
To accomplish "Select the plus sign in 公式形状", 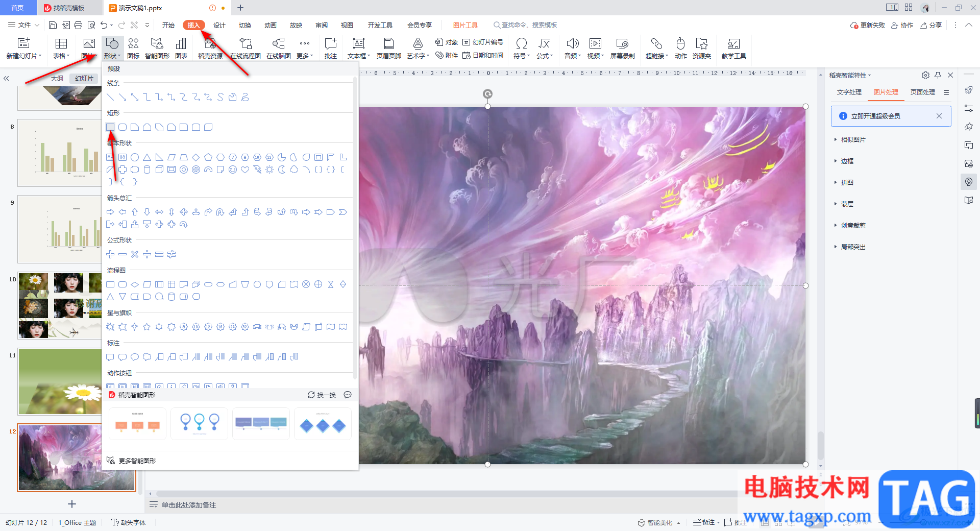I will pyautogui.click(x=110, y=254).
